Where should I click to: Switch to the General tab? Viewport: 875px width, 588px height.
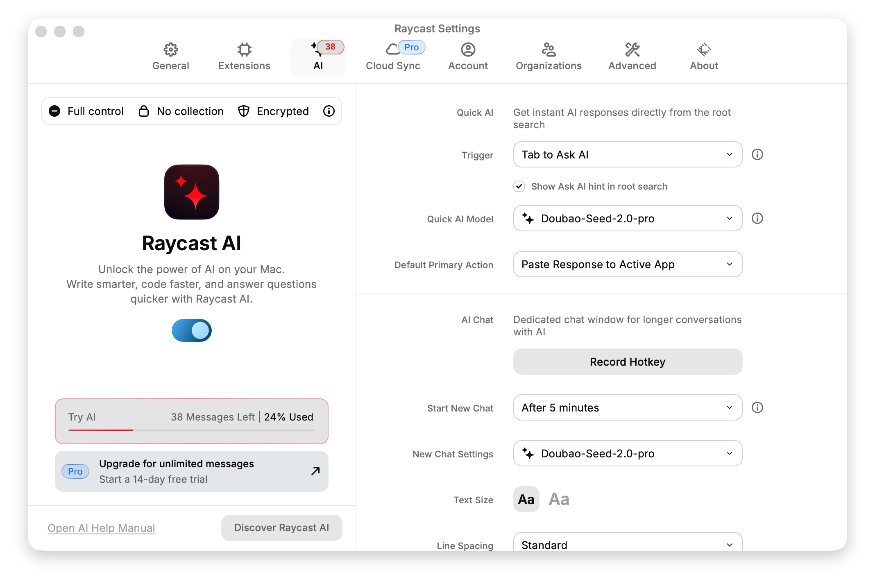click(x=170, y=57)
